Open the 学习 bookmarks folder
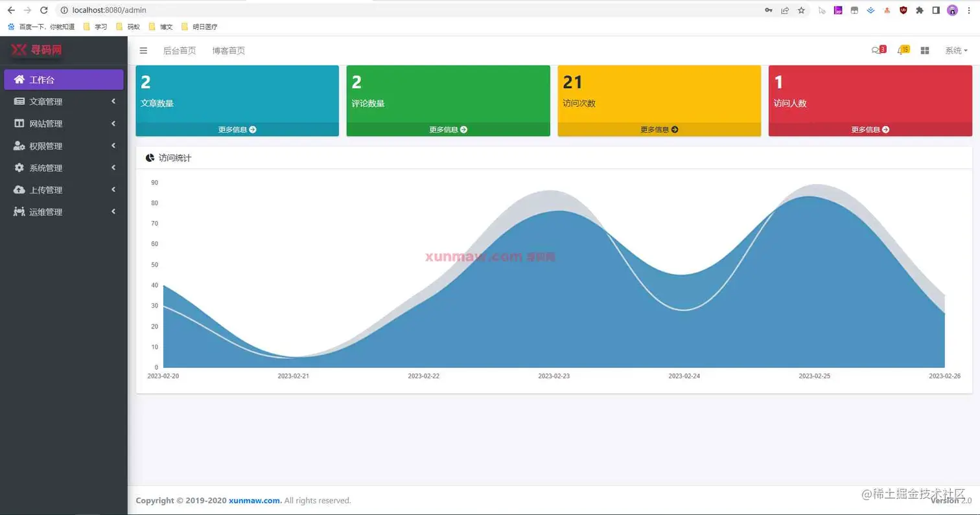Image resolution: width=980 pixels, height=515 pixels. (x=95, y=27)
